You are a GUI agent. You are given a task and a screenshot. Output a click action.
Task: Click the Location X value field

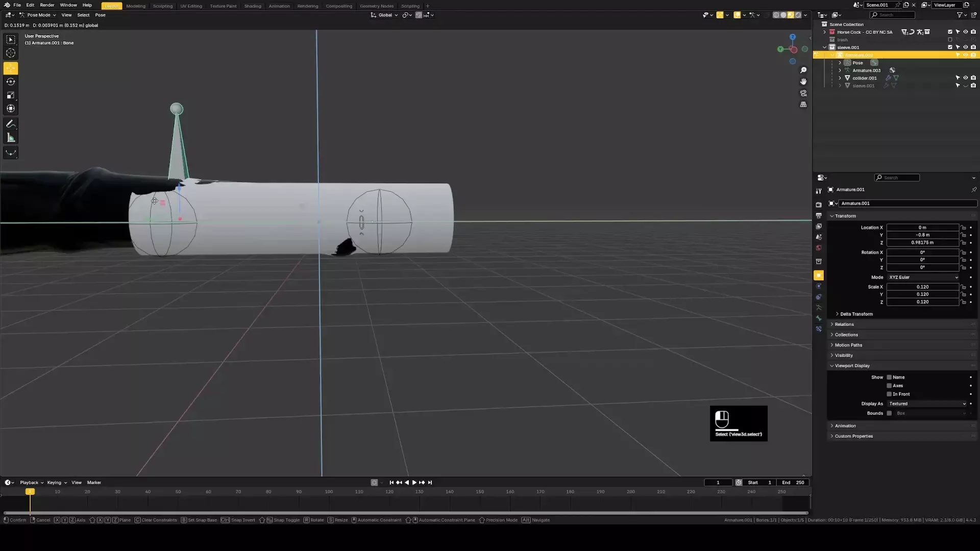coord(922,228)
